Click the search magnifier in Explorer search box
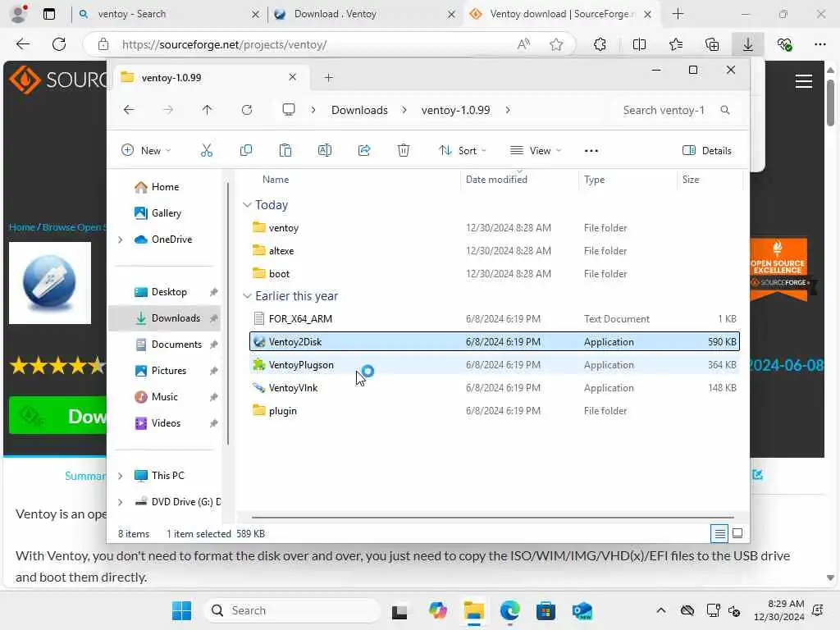Viewport: 840px width, 630px height. pos(725,110)
